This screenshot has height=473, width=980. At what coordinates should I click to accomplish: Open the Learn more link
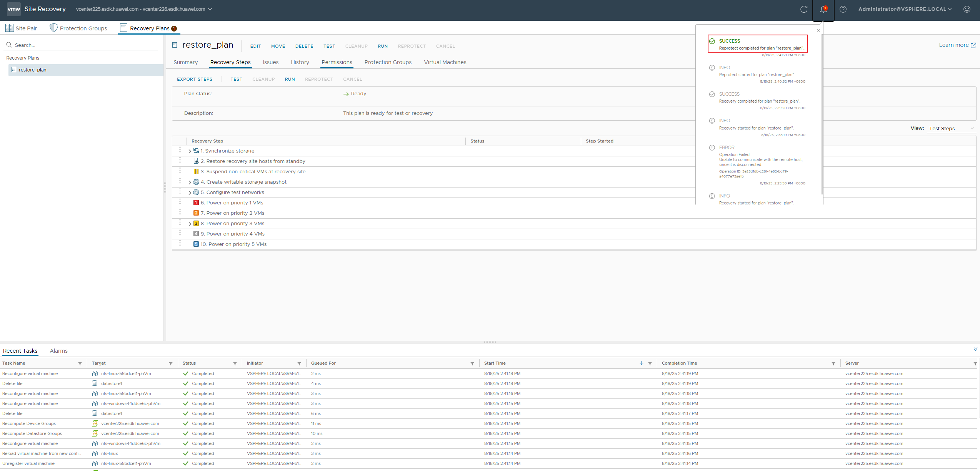957,45
